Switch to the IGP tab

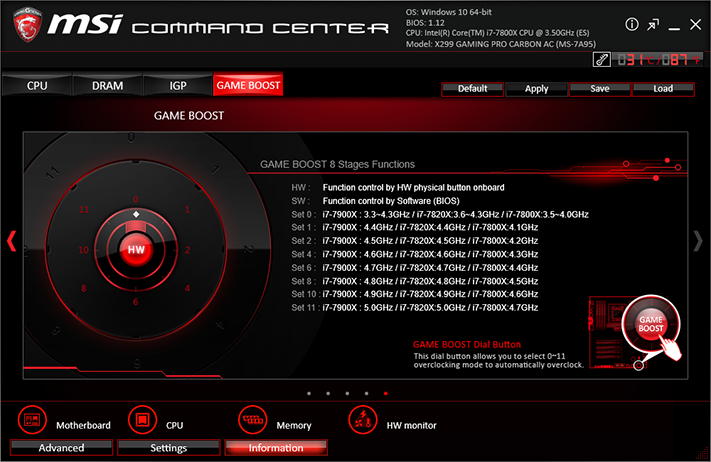pyautogui.click(x=178, y=85)
